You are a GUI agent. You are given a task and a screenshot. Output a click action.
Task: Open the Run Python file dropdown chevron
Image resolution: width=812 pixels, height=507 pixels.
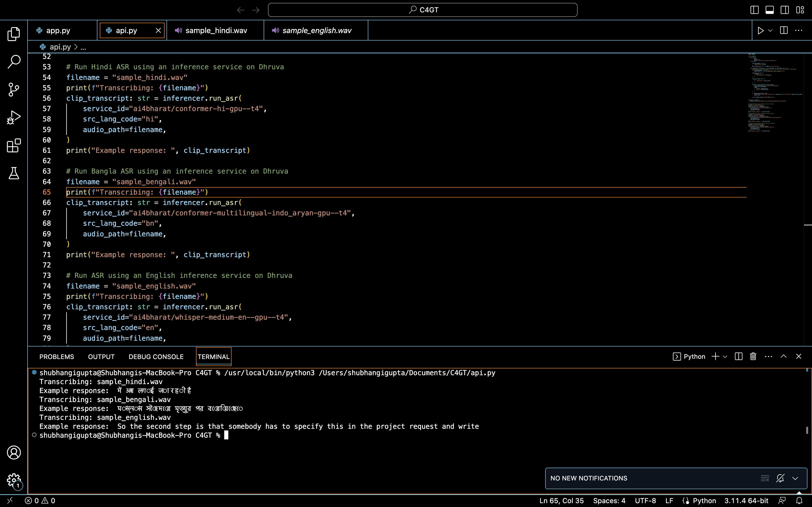tap(770, 30)
